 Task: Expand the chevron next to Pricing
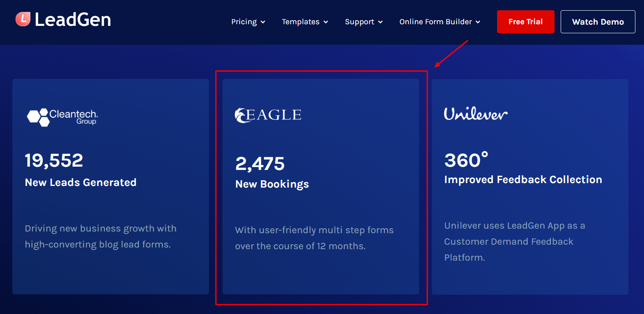click(x=263, y=22)
